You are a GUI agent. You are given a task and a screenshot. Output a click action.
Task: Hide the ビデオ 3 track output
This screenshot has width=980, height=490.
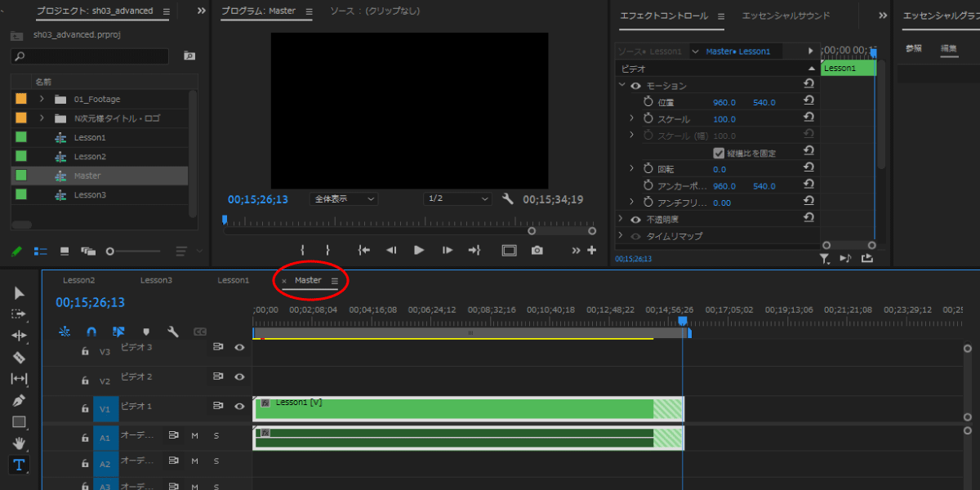click(239, 347)
